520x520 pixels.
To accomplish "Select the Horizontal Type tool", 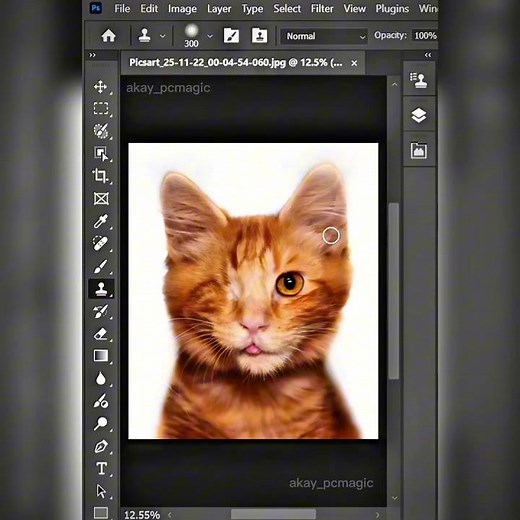I will [x=101, y=468].
